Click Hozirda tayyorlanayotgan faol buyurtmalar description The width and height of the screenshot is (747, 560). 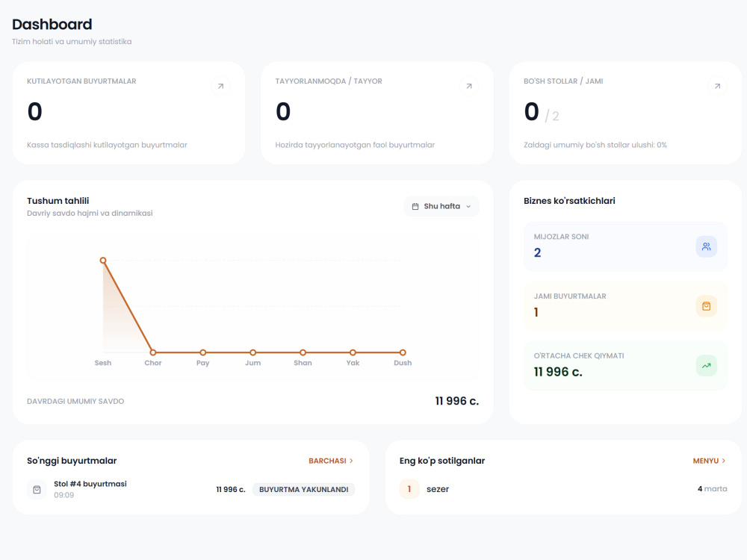point(355,145)
